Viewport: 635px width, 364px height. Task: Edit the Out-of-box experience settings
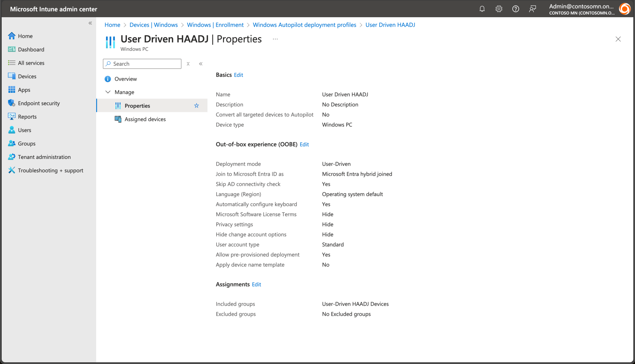304,144
